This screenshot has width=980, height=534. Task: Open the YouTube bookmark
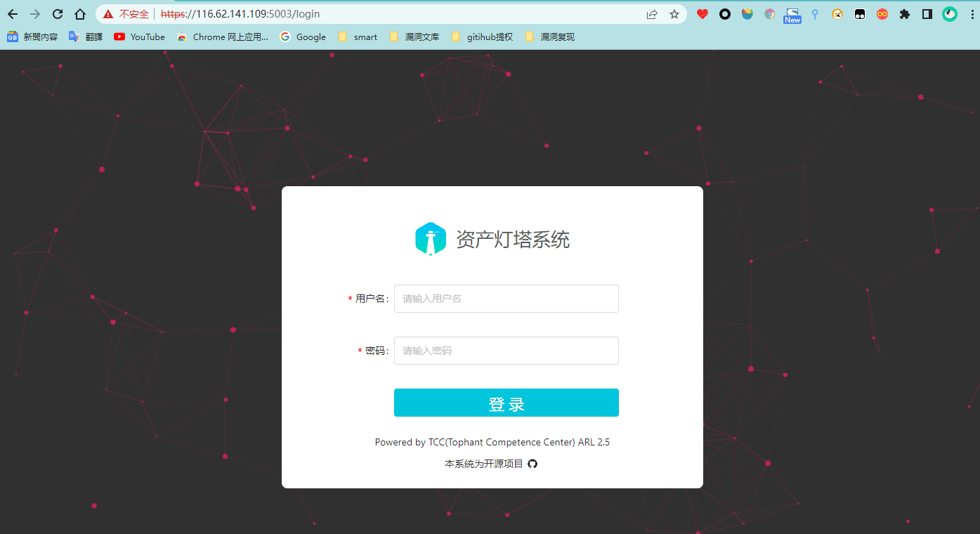pos(139,37)
